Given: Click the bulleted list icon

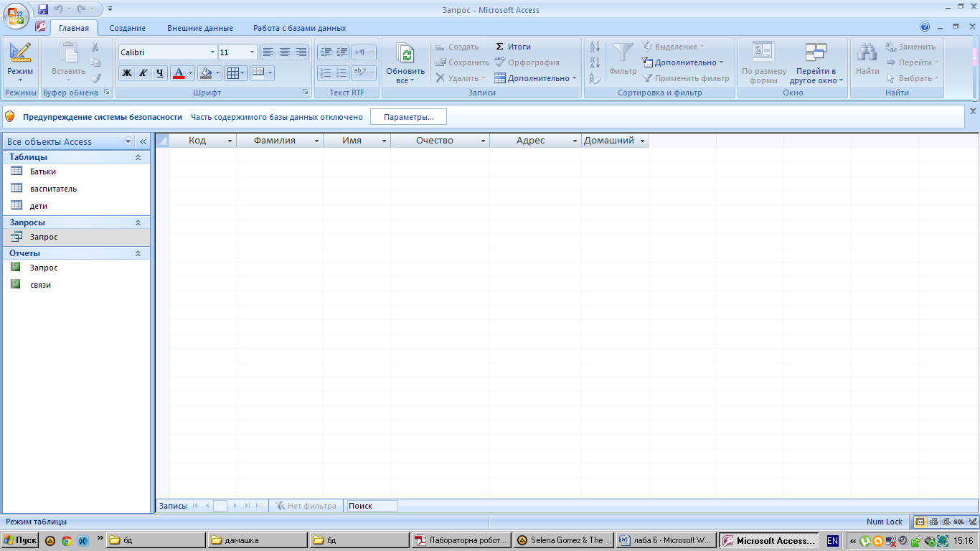Looking at the screenshot, I should point(342,73).
